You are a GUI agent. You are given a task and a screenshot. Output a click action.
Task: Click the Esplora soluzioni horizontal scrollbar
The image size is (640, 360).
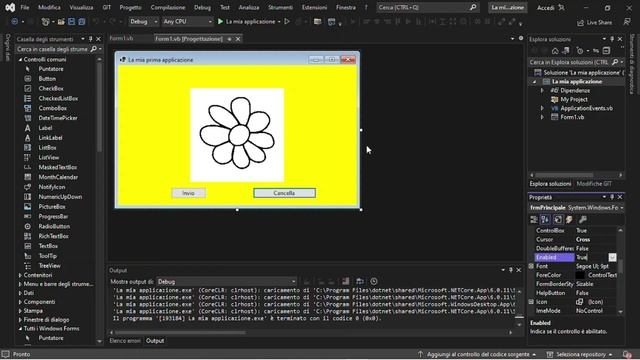click(564, 175)
